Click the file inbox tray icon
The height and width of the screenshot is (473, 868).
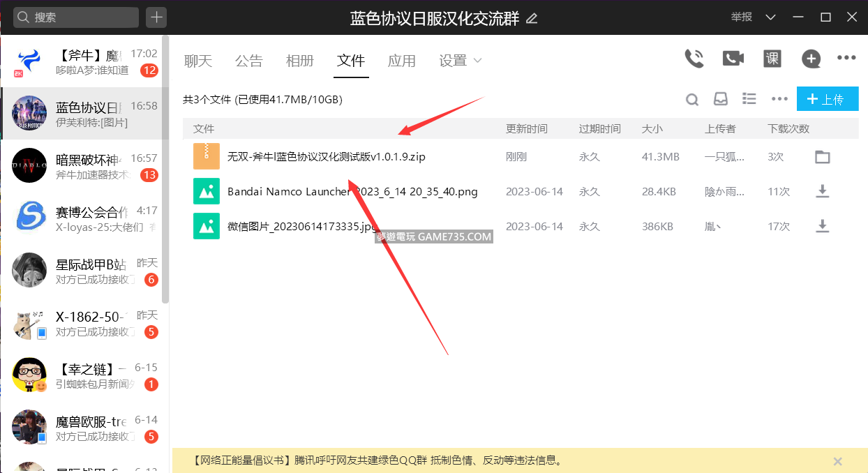[721, 99]
